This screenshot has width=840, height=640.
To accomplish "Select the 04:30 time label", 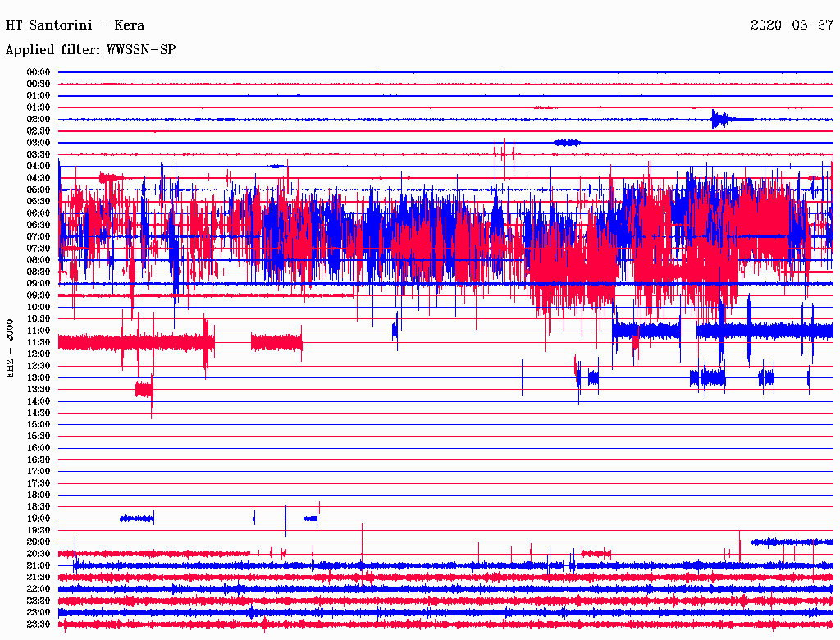I will click(x=39, y=179).
